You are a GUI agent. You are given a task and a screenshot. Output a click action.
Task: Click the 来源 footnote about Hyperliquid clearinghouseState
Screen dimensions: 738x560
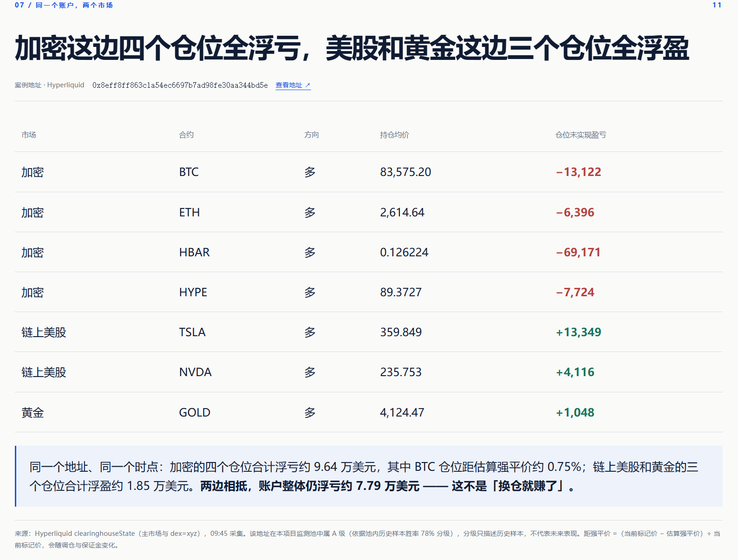[x=368, y=539]
